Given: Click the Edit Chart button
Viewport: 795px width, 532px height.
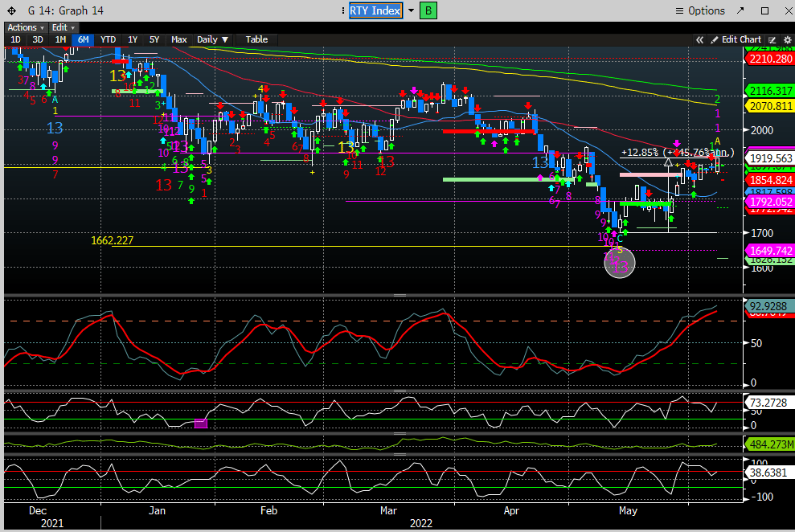Looking at the screenshot, I should tap(736, 39).
